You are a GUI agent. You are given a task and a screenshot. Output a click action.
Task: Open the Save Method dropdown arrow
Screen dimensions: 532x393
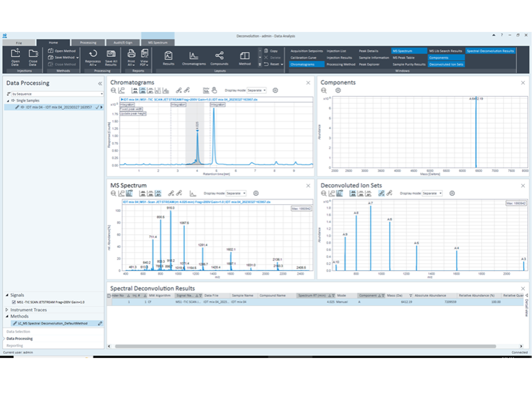[x=77, y=58]
